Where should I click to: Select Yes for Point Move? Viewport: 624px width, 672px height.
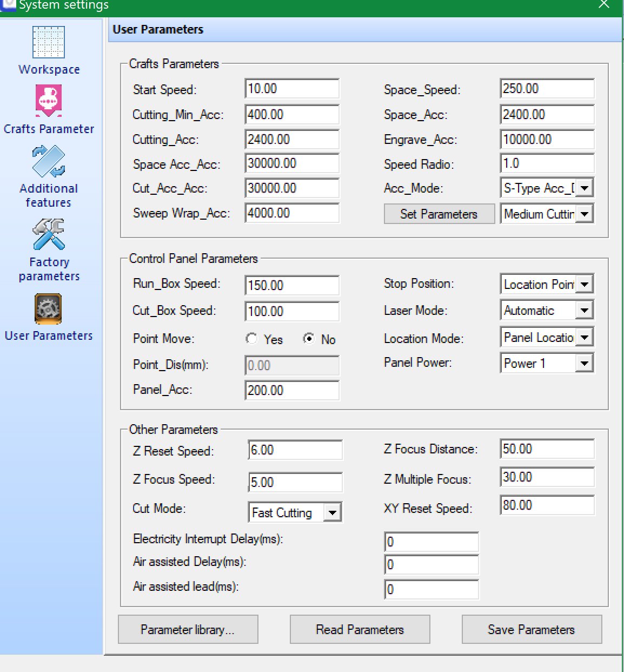coord(251,339)
